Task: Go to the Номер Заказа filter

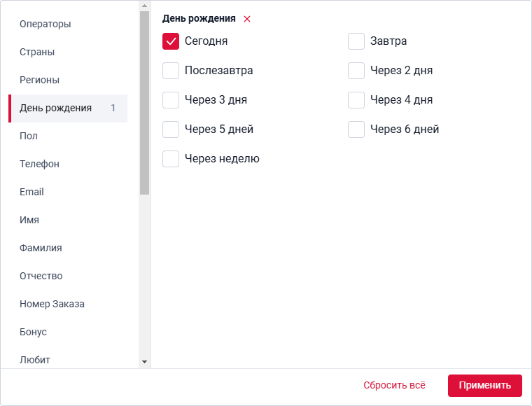Action: (x=52, y=304)
